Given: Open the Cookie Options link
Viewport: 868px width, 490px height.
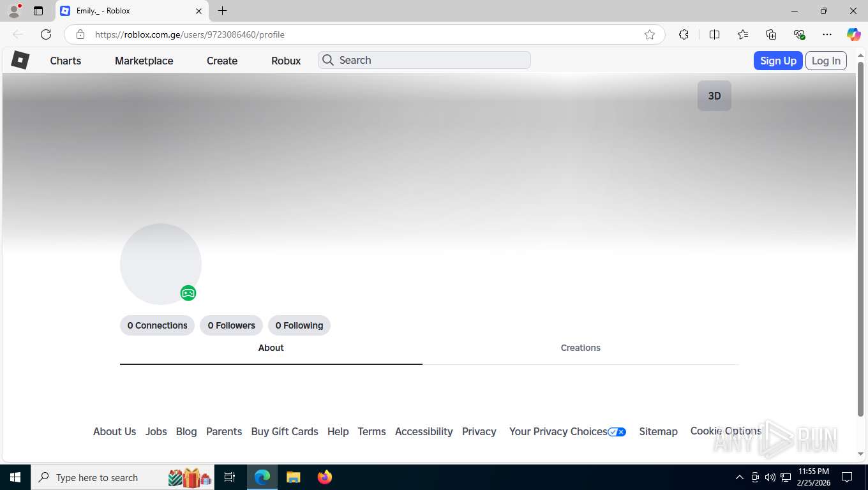Looking at the screenshot, I should [726, 431].
